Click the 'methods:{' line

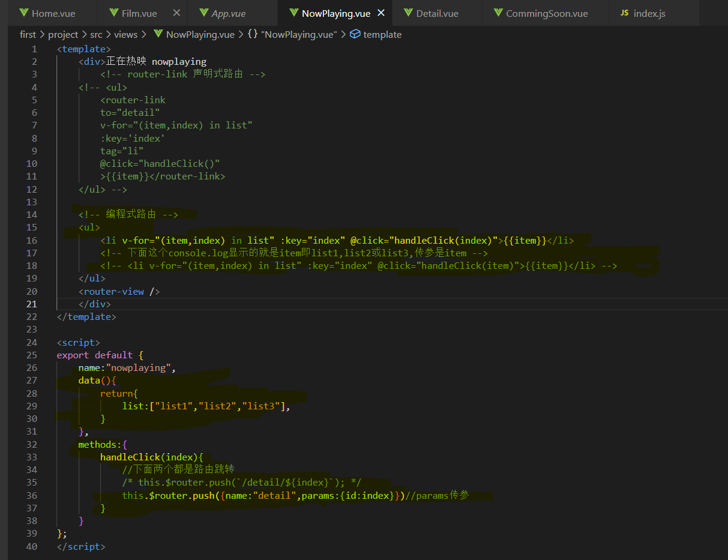pyautogui.click(x=103, y=444)
